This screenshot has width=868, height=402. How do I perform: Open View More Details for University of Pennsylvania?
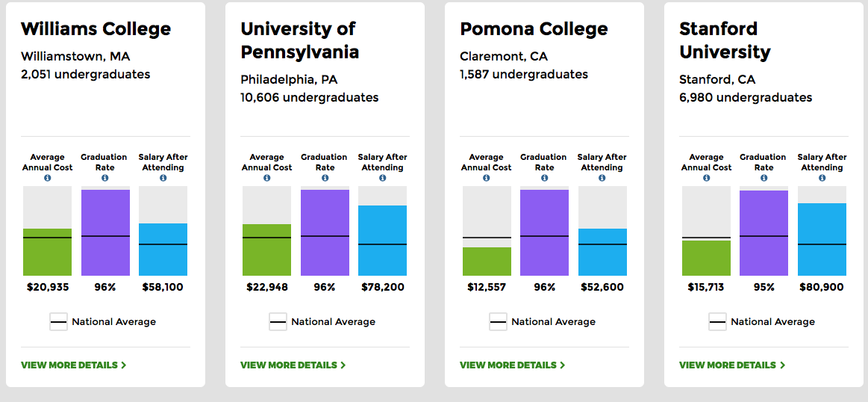(x=293, y=365)
